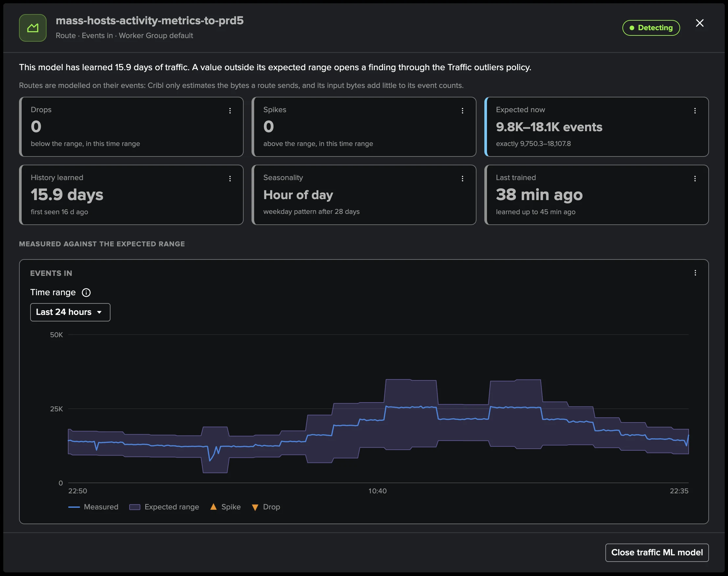
Task: Click the 25K y-axis label
Action: click(56, 409)
